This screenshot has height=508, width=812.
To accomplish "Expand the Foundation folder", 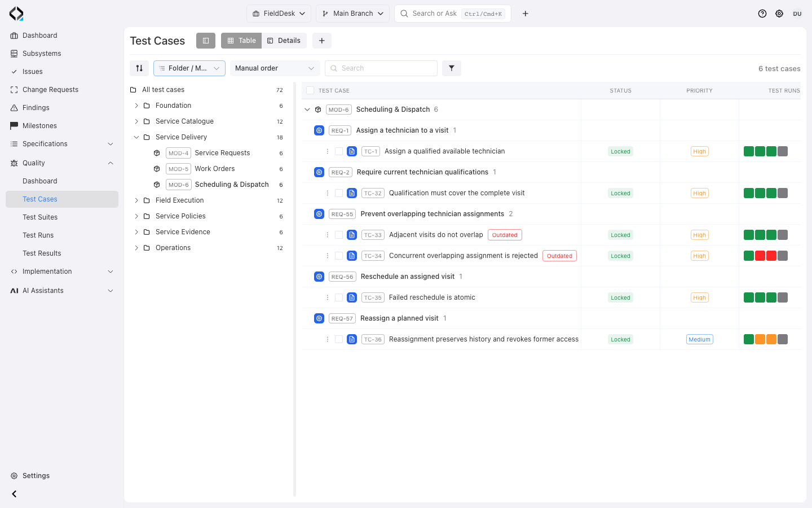I will click(136, 106).
